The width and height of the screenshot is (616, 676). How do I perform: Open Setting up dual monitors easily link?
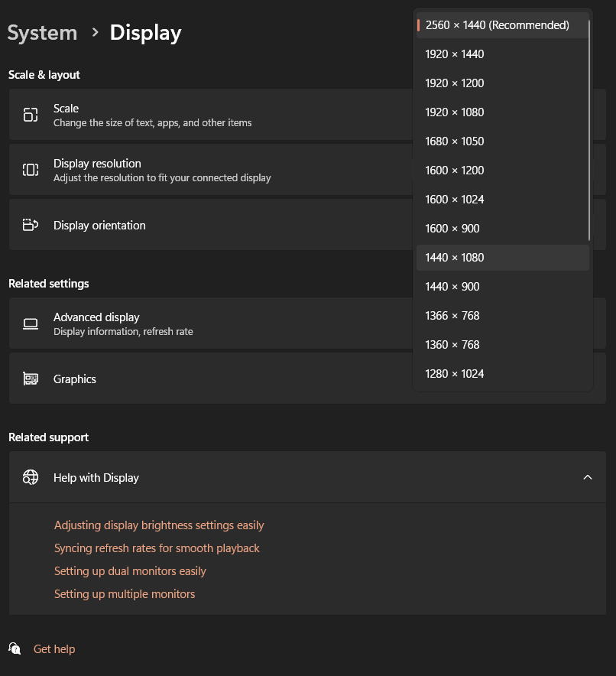point(130,571)
